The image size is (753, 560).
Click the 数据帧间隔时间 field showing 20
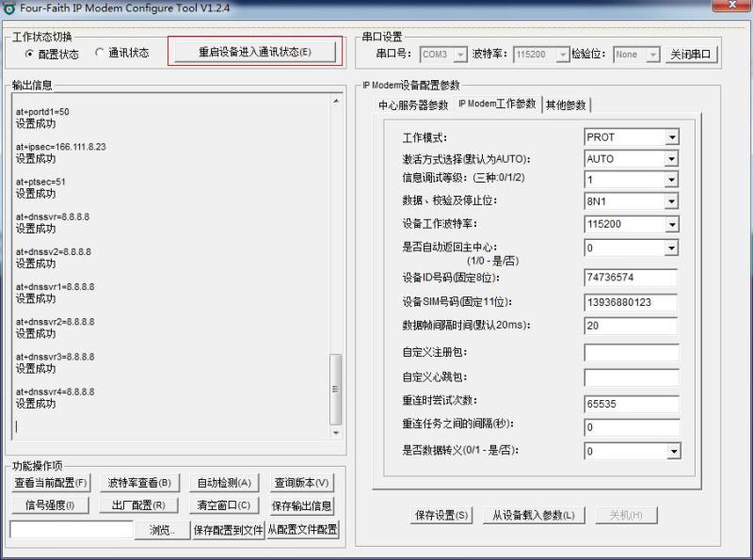pos(631,326)
